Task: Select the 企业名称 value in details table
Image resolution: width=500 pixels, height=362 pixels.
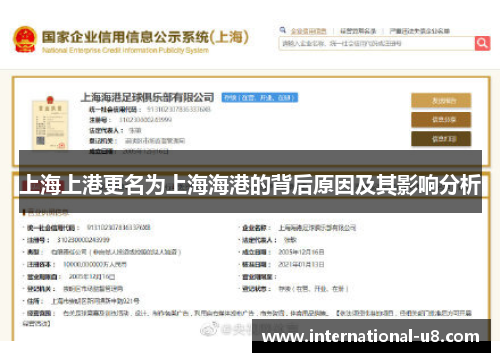Action: (x=317, y=228)
